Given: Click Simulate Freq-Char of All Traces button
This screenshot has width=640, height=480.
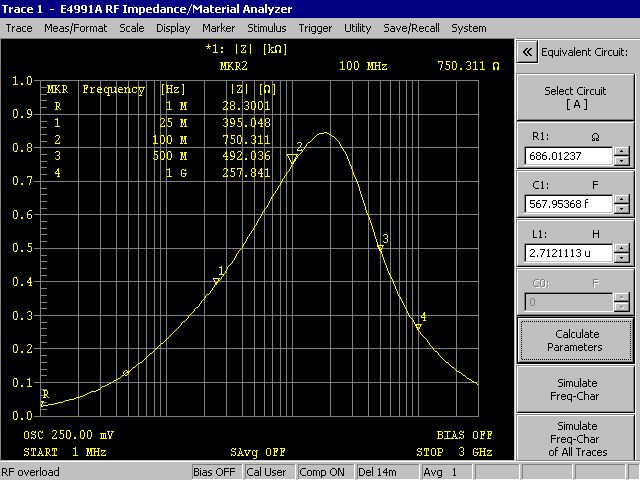Looking at the screenshot, I should click(576, 438).
